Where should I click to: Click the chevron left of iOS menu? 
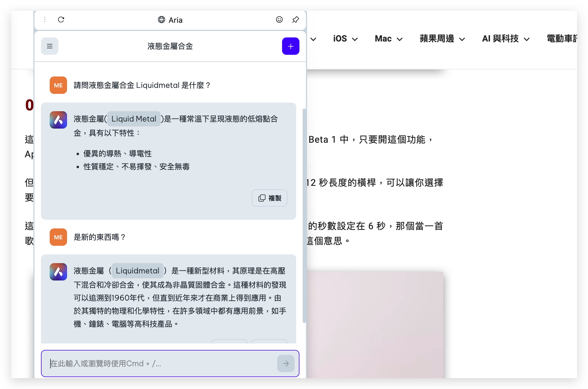coord(313,39)
